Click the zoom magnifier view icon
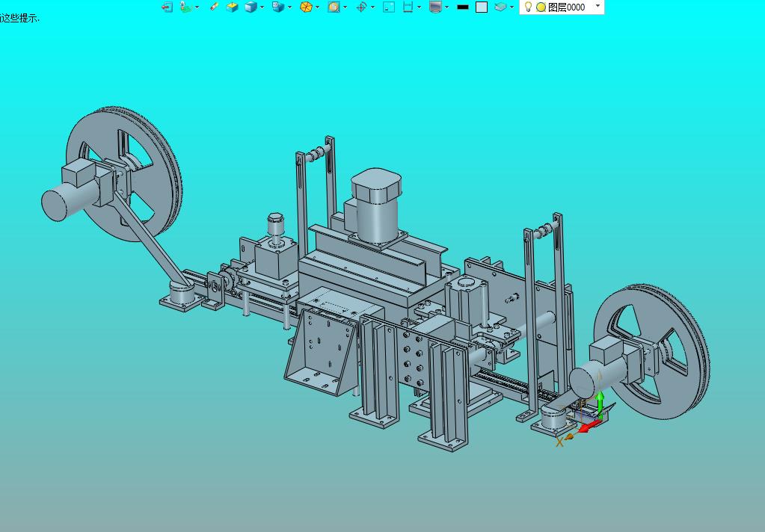This screenshot has width=765, height=532. (334, 7)
